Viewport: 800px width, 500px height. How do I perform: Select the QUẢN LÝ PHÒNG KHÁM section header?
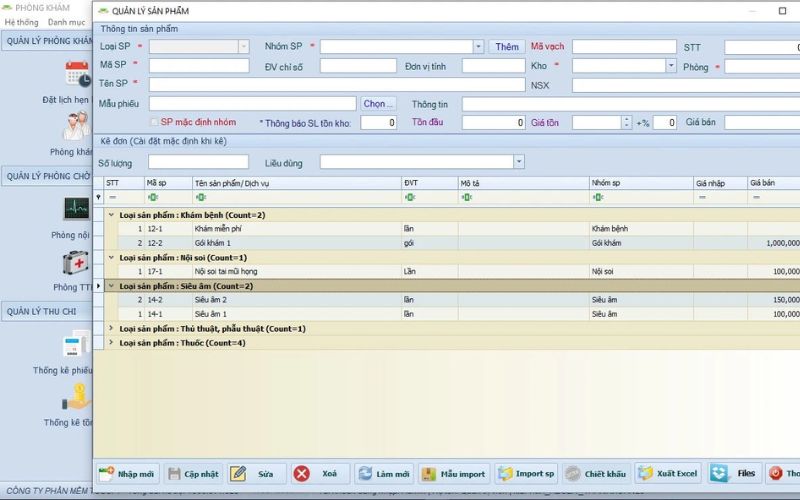coord(47,41)
